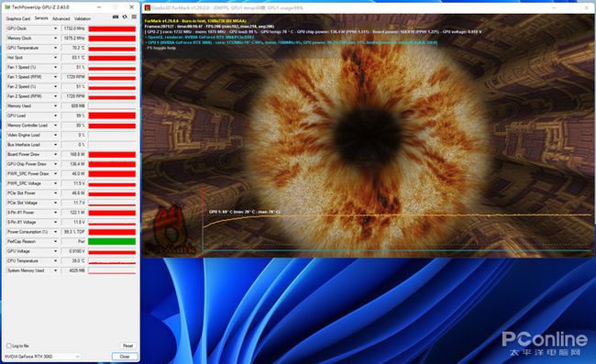Expand the PCIe Slot Voltage dropdown
The height and width of the screenshot is (364, 596).
click(x=56, y=203)
